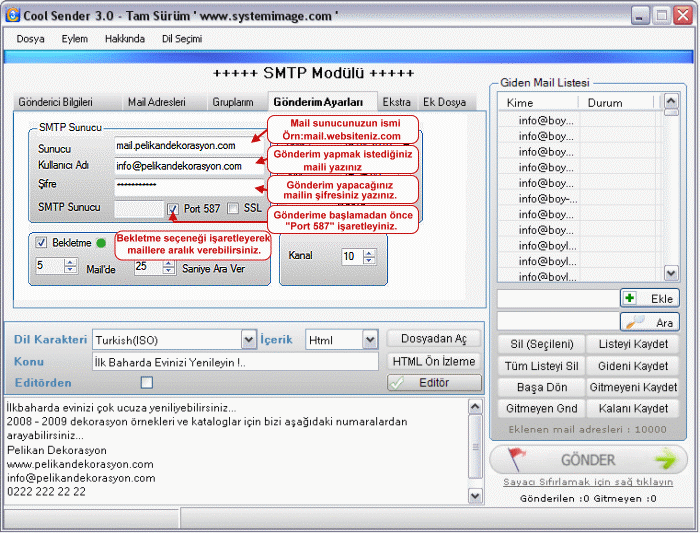The height and width of the screenshot is (533, 700).
Task: Click the Kalanı Kaydet button
Action: [x=633, y=408]
